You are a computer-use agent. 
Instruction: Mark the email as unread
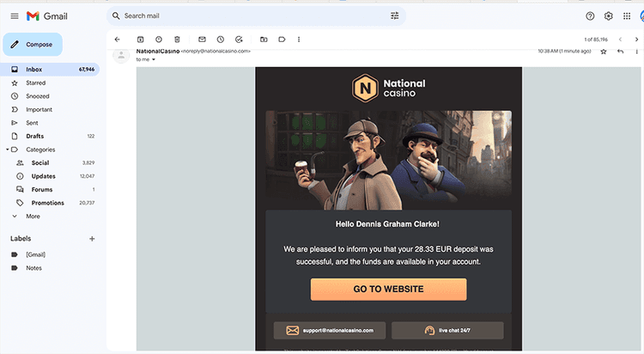(202, 40)
